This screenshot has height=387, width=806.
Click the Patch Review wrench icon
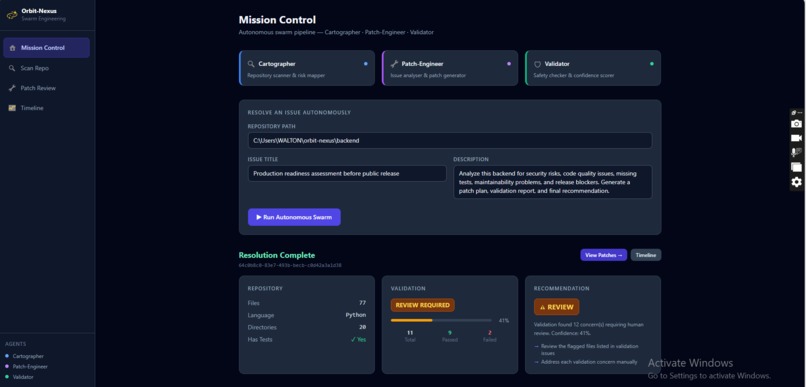[x=12, y=88]
